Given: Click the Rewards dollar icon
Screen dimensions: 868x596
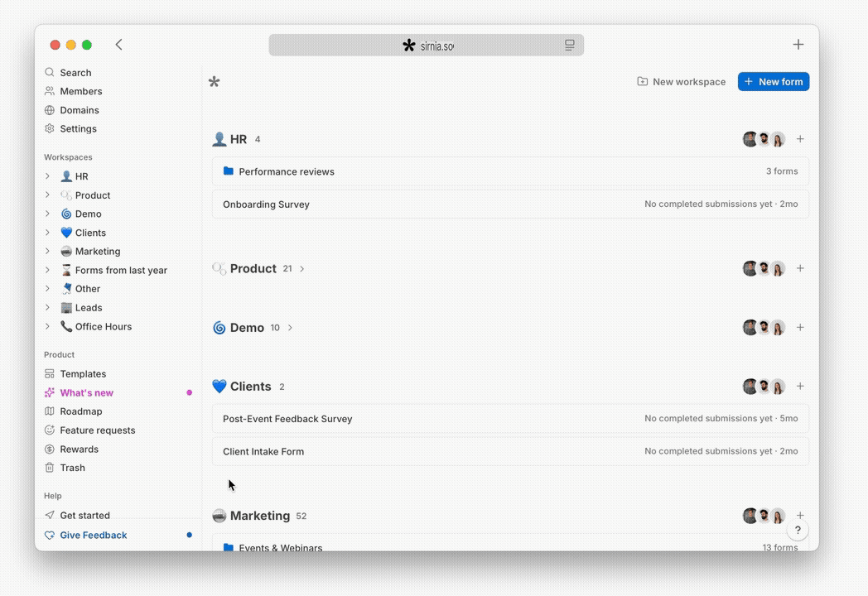Looking at the screenshot, I should (x=49, y=449).
